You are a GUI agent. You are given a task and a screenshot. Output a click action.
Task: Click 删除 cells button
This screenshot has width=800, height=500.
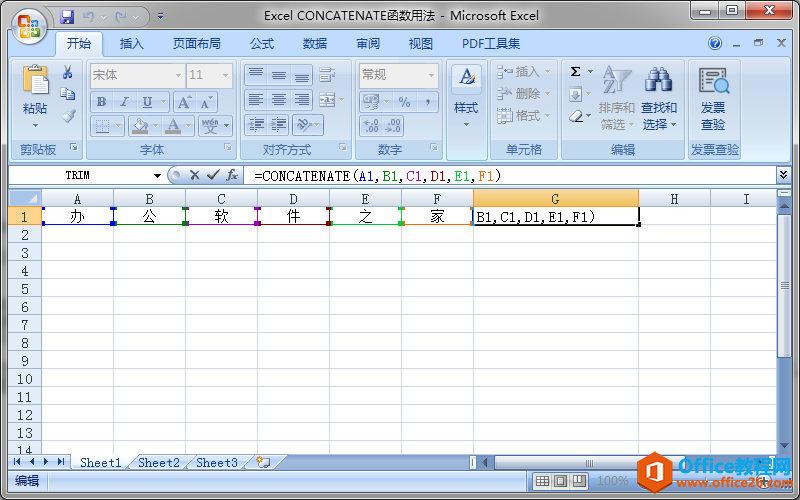[524, 93]
